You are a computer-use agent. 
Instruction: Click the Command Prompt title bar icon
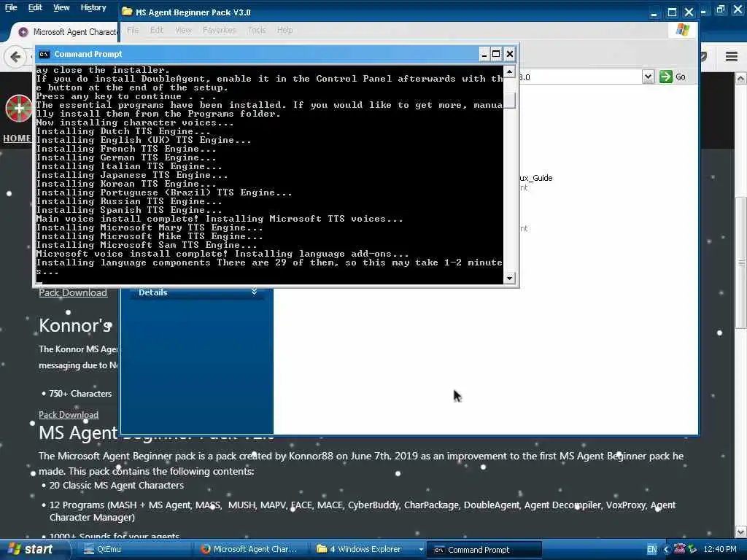[44, 54]
